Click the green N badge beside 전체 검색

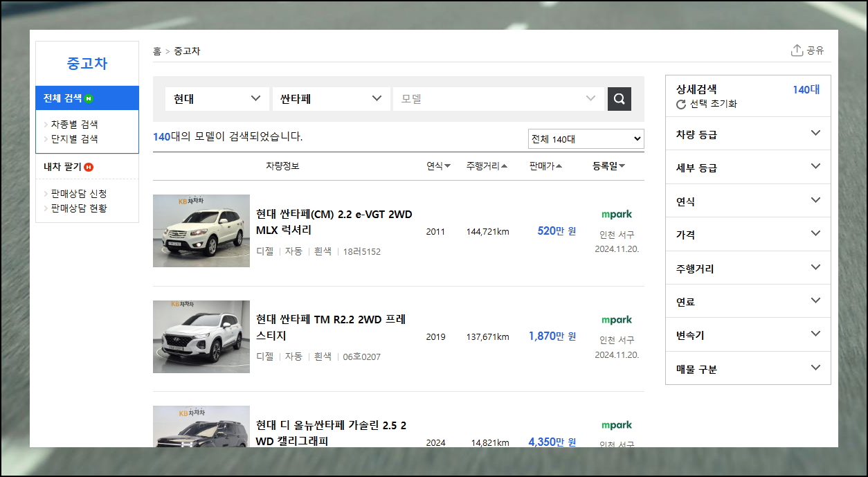point(89,98)
